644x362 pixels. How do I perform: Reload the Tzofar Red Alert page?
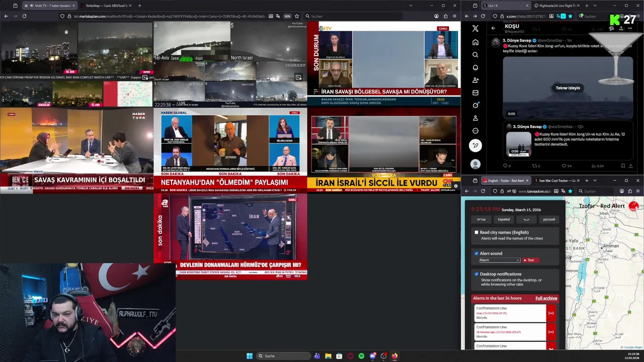[483, 191]
